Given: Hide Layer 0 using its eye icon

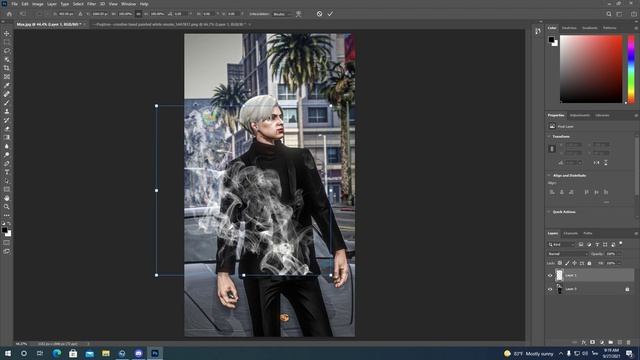Looking at the screenshot, I should (x=550, y=289).
